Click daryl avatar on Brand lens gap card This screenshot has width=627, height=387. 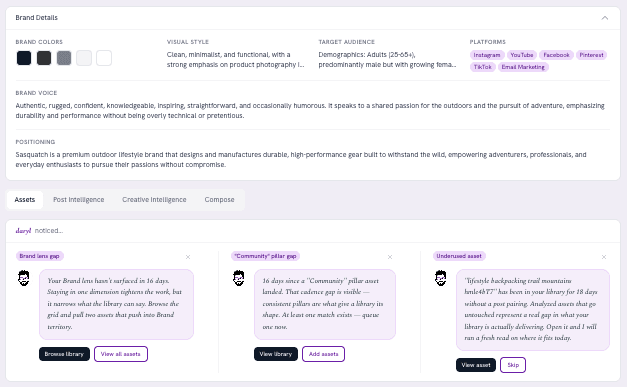point(24,278)
